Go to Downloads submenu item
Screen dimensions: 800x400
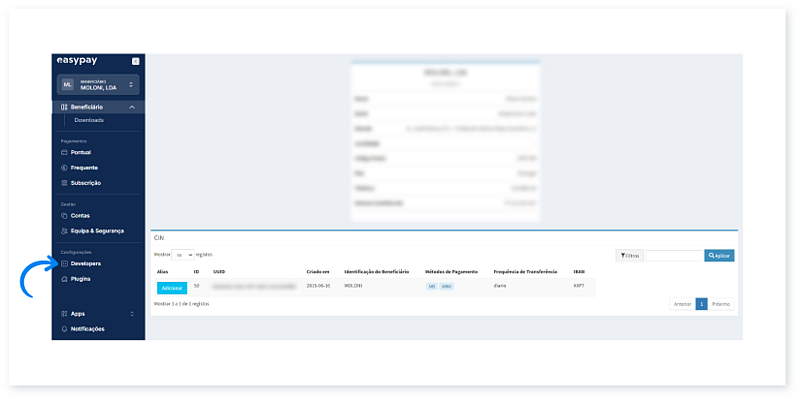pos(89,120)
